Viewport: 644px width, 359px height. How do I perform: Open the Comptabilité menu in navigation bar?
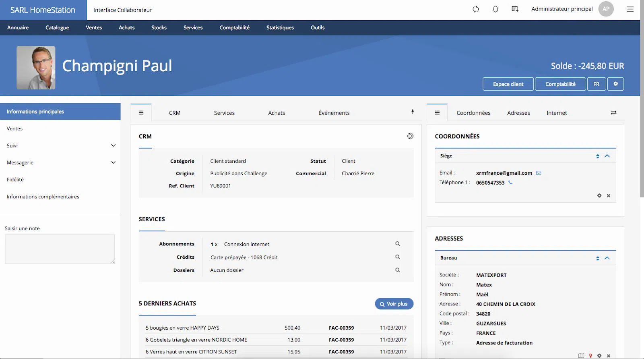click(234, 27)
